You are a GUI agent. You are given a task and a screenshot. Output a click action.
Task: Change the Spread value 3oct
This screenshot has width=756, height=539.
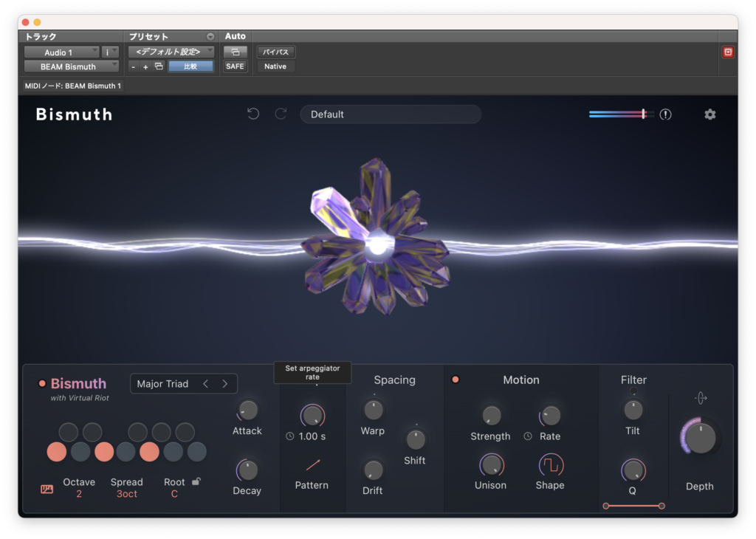point(127,494)
